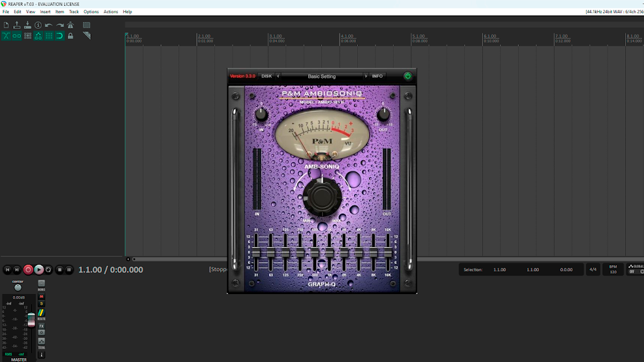
Task: Open the File menu
Action: click(x=6, y=11)
